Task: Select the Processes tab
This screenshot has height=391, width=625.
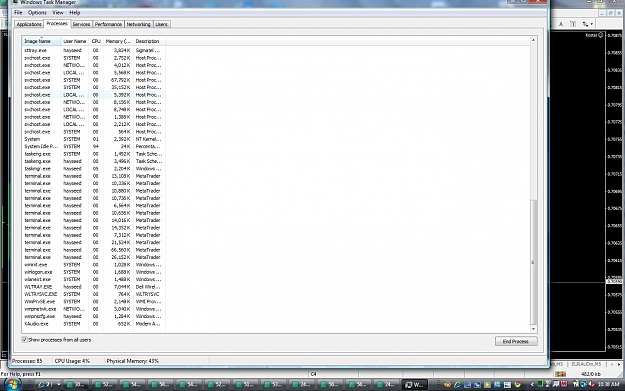Action: click(57, 24)
